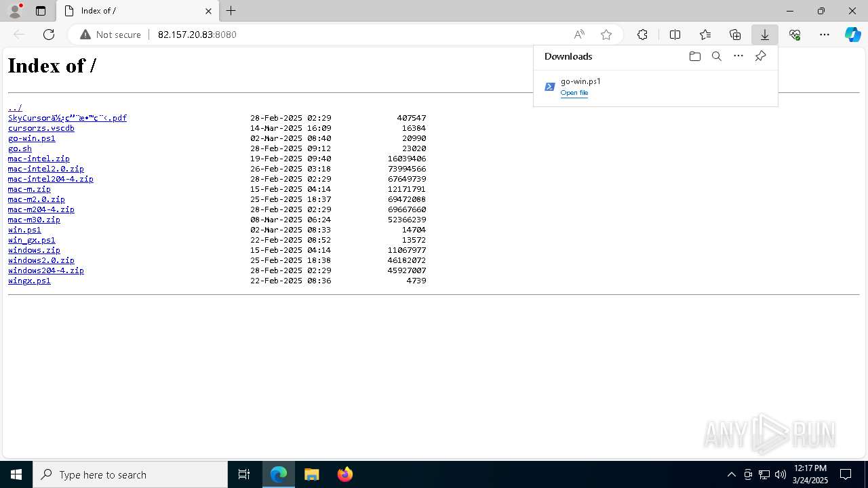The height and width of the screenshot is (488, 868).
Task: Open the Extensions puzzle icon
Action: [642, 35]
